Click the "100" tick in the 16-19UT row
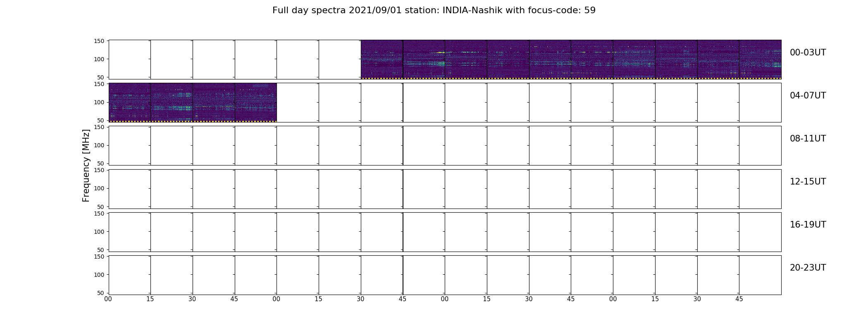The image size is (868, 331). (99, 232)
